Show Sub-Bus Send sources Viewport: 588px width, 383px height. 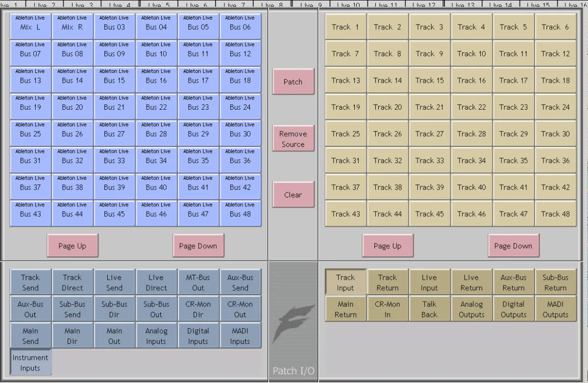(x=73, y=309)
